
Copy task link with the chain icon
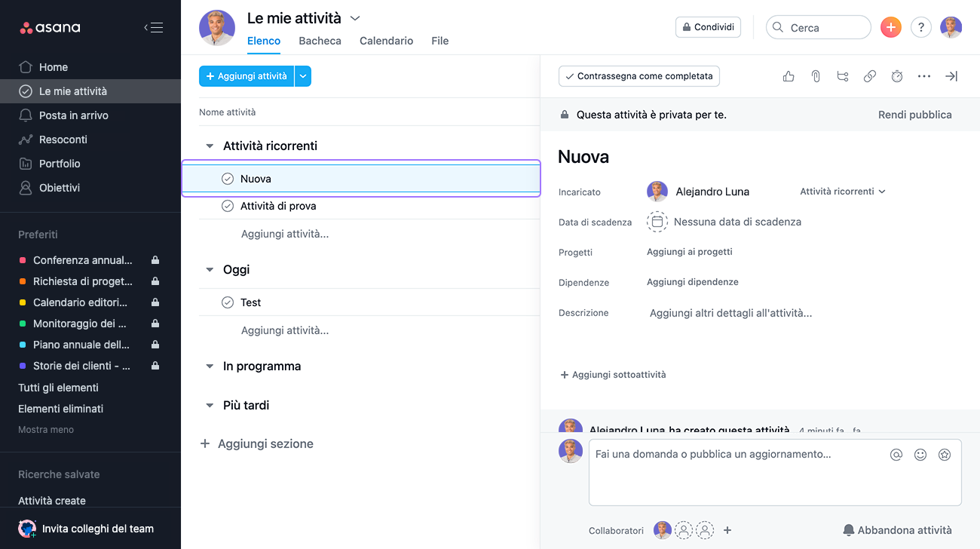(x=870, y=76)
